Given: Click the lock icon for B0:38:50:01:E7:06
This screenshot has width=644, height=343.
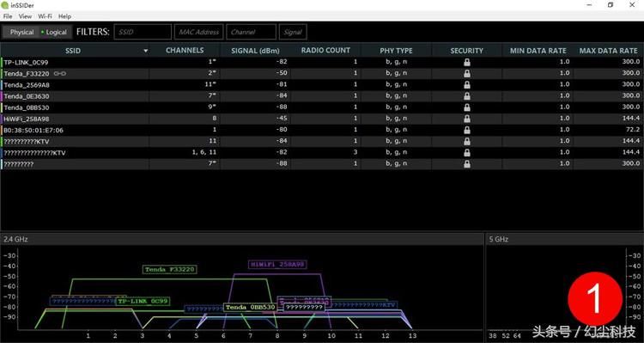Looking at the screenshot, I should click(x=467, y=130).
